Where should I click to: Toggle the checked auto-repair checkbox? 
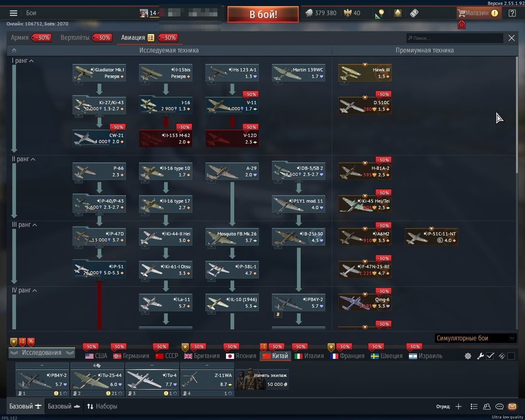tap(490, 356)
